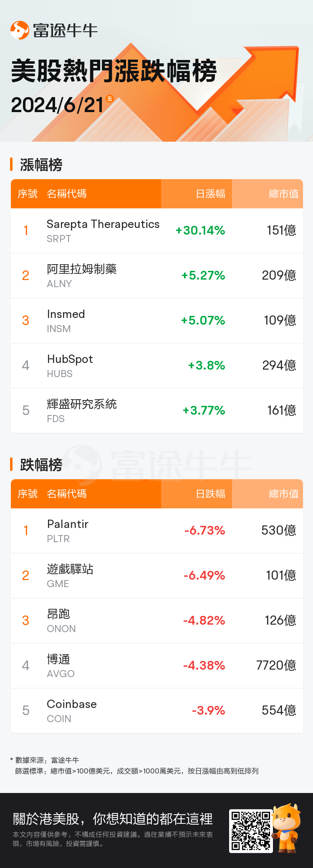Click the Friday badge beside the date
This screenshot has height=868, width=313.
[x=110, y=99]
